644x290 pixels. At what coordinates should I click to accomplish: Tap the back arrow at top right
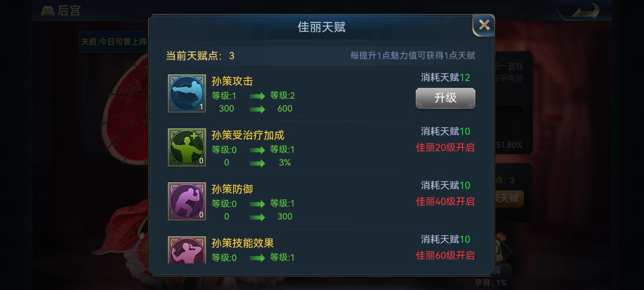coord(585,11)
